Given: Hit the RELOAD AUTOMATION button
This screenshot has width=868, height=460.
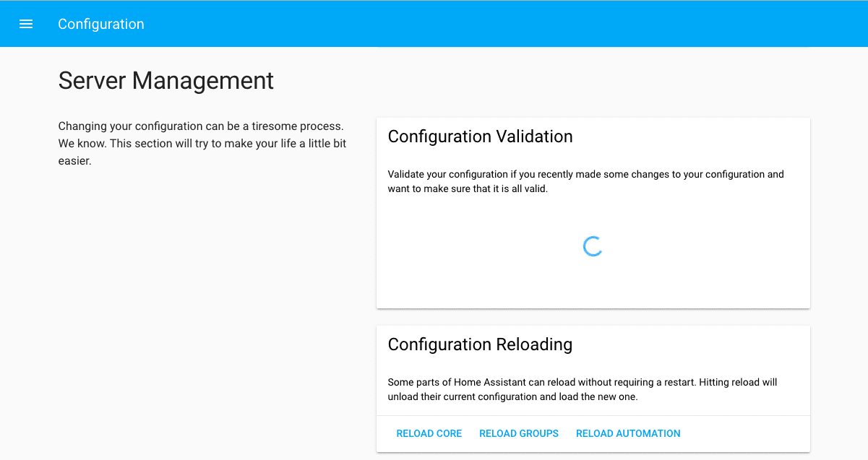Looking at the screenshot, I should point(627,433).
